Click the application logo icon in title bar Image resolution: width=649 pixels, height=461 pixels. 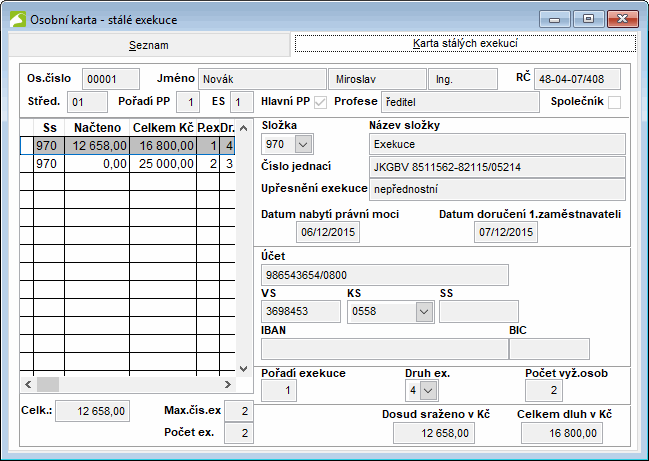coord(16,18)
